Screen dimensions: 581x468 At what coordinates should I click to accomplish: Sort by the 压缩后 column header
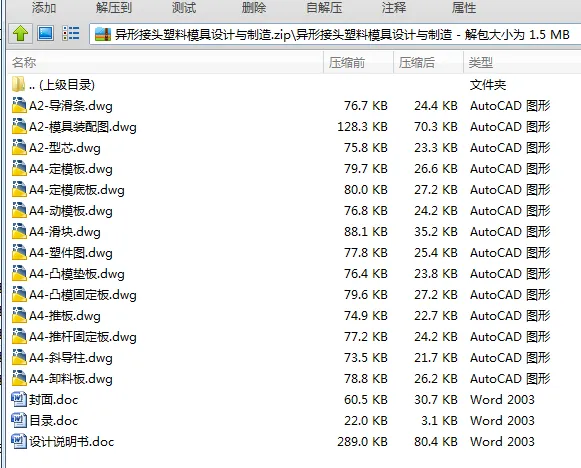pyautogui.click(x=428, y=62)
